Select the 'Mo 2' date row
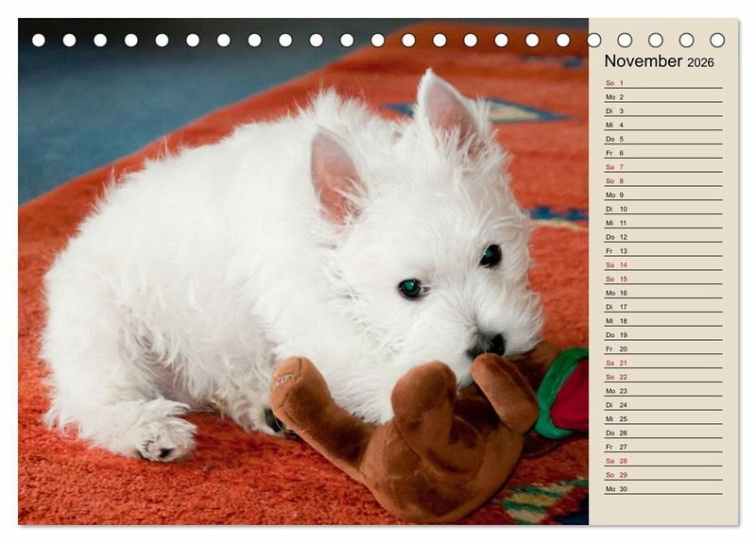Image resolution: width=756 pixels, height=543 pixels. [663, 97]
